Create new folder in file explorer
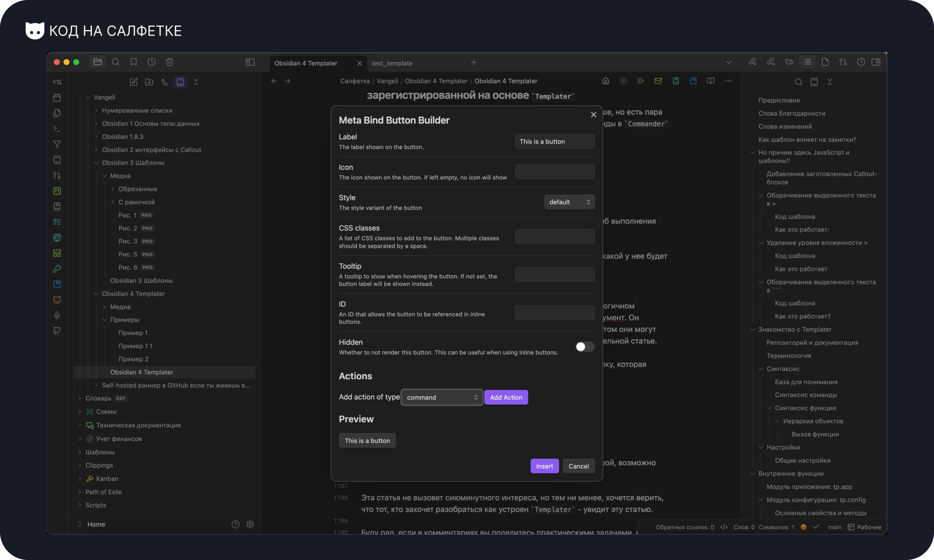 pyautogui.click(x=149, y=82)
